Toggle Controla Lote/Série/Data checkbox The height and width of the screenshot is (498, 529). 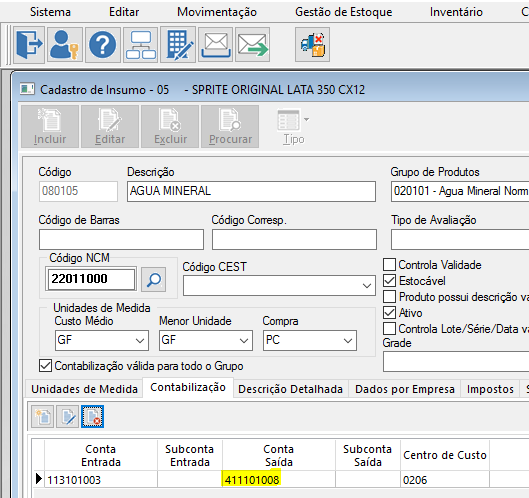tap(389, 329)
